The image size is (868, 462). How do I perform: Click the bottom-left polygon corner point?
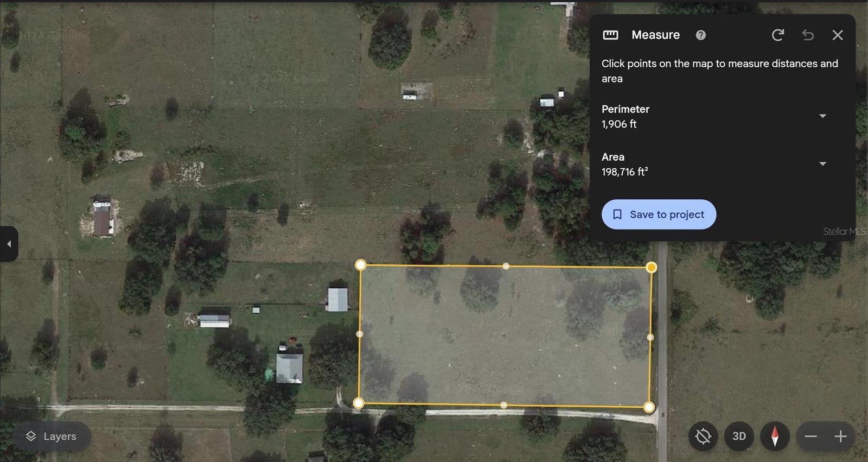(358, 403)
